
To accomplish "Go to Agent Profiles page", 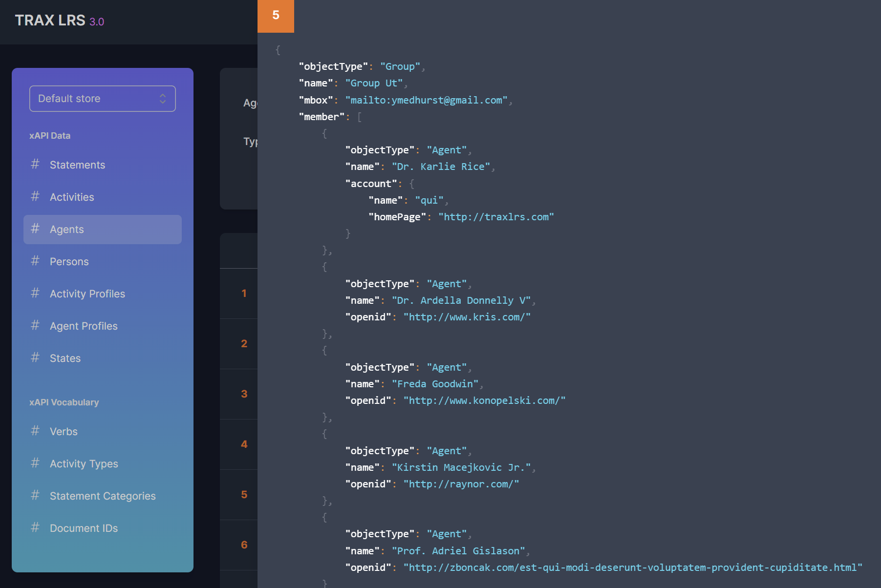I will pos(84,326).
